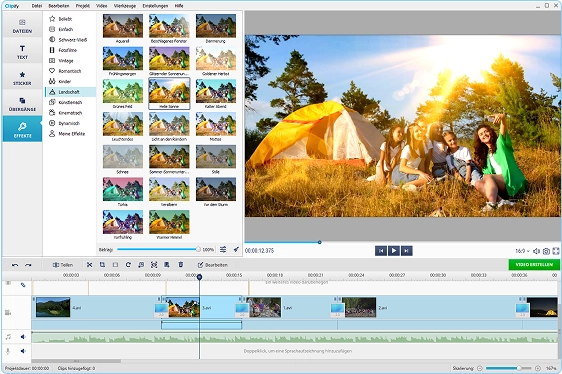This screenshot has height=374, width=562.
Task: Choose the Vor dem Sturm effect thumbnail
Action: click(x=216, y=189)
